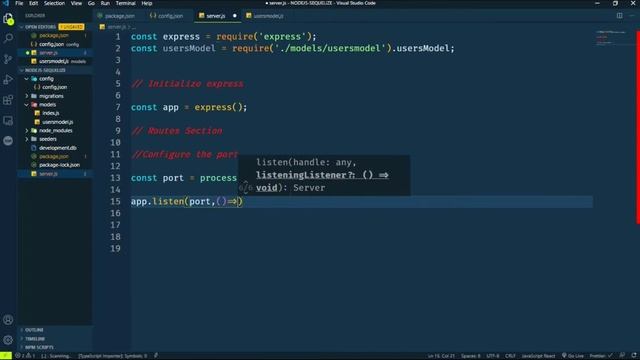Open the Accounts icon in activity bar
The height and width of the screenshot is (360, 640).
pos(8,320)
